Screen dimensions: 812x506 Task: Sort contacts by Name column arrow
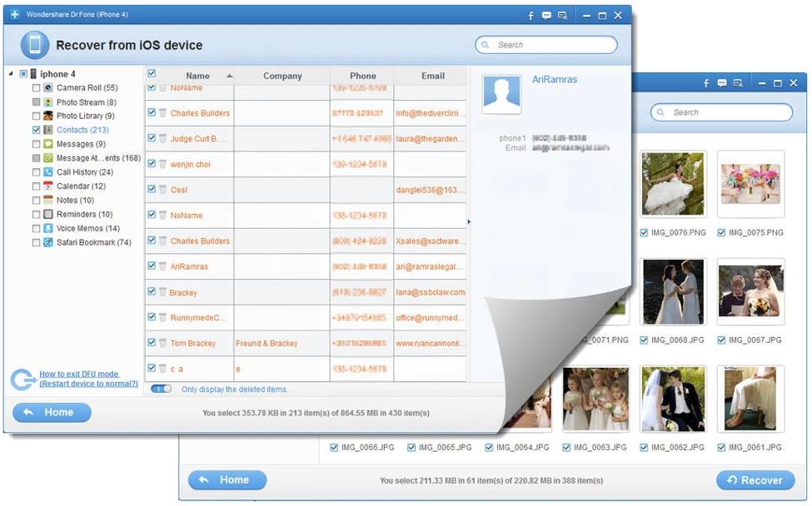click(229, 76)
